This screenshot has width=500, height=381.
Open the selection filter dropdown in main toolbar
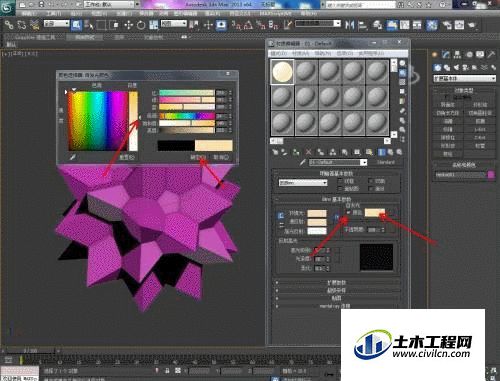[57, 24]
